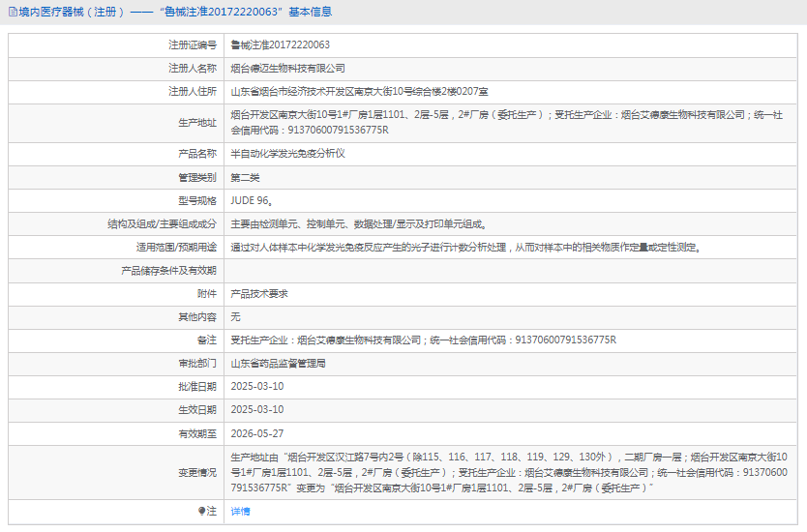Viewport: 807px width, 532px height.
Task: Click the intended use description text
Action: coord(466,247)
